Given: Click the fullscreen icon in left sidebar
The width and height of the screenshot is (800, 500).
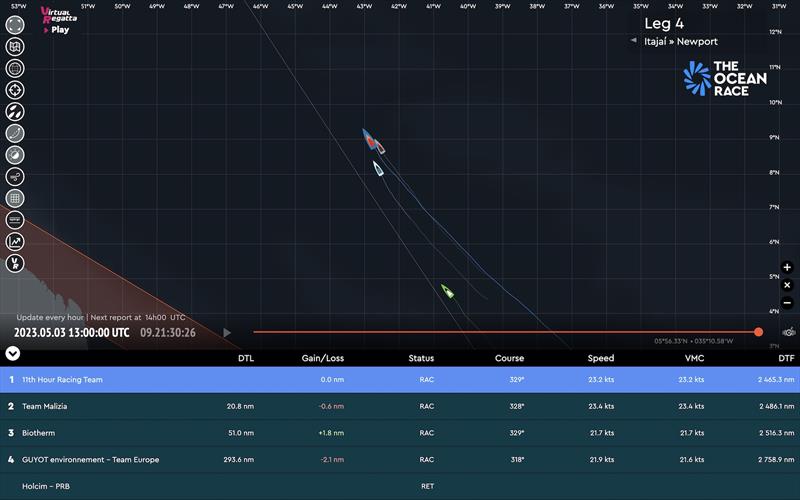Looking at the screenshot, I should click(15, 25).
